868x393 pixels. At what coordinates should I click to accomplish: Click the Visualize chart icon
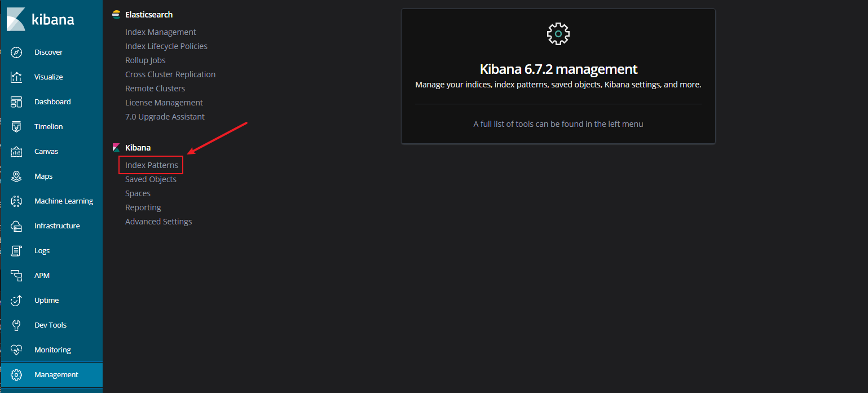coord(16,77)
